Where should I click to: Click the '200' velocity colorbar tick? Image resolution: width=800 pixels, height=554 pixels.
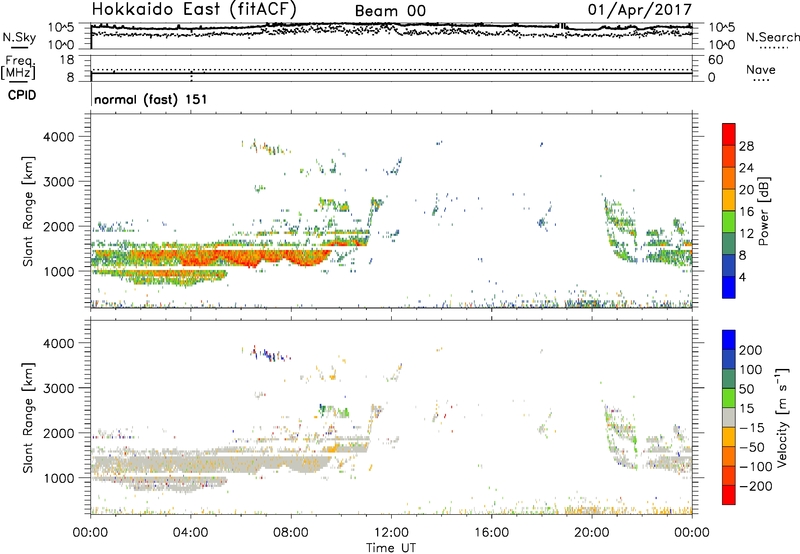751,350
